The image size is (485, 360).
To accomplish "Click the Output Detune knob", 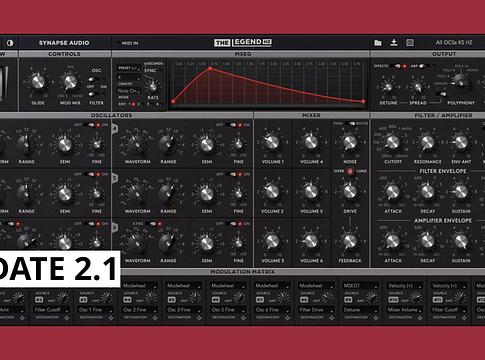I will [x=388, y=87].
